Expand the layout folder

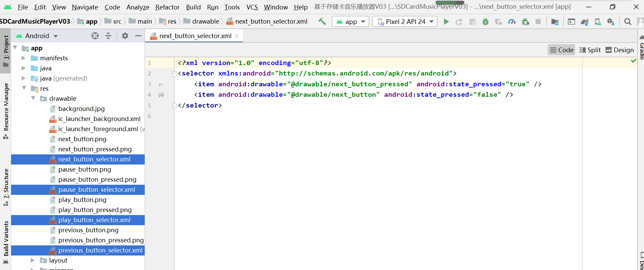coord(33,260)
